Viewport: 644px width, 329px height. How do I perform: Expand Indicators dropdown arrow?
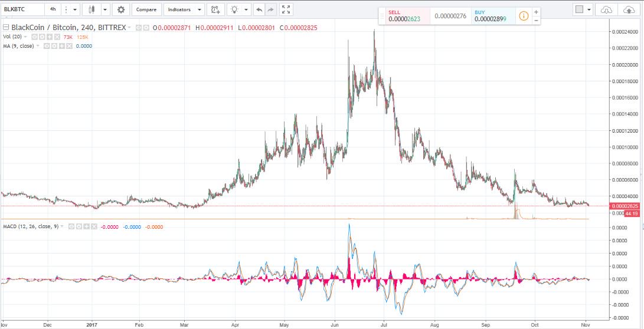(199, 9)
